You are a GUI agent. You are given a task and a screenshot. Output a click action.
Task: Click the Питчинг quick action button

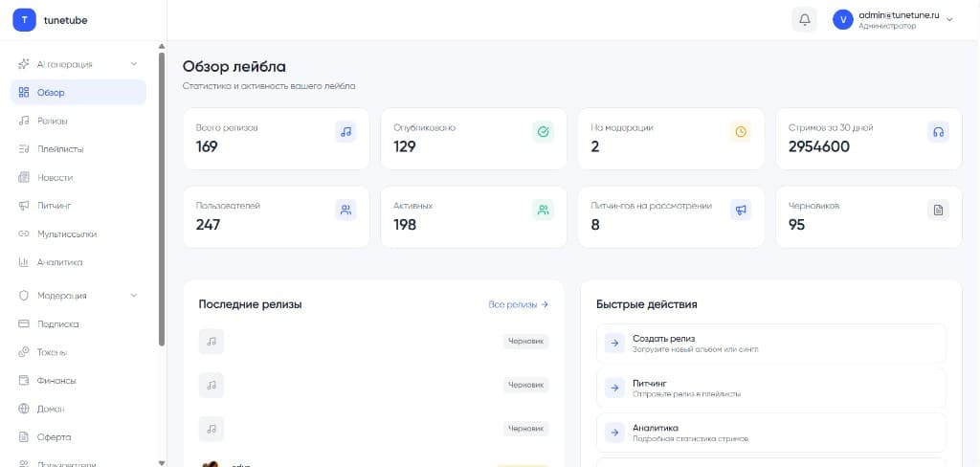tap(770, 388)
